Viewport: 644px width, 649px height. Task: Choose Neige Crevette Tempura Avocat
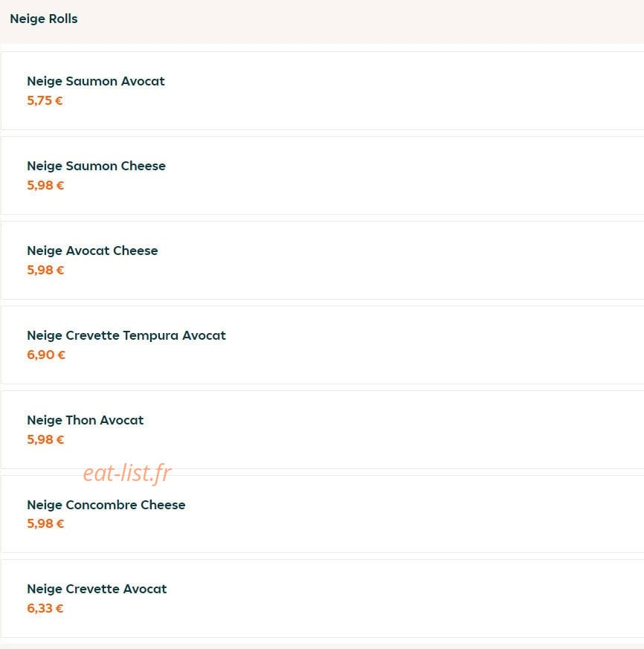tap(126, 336)
